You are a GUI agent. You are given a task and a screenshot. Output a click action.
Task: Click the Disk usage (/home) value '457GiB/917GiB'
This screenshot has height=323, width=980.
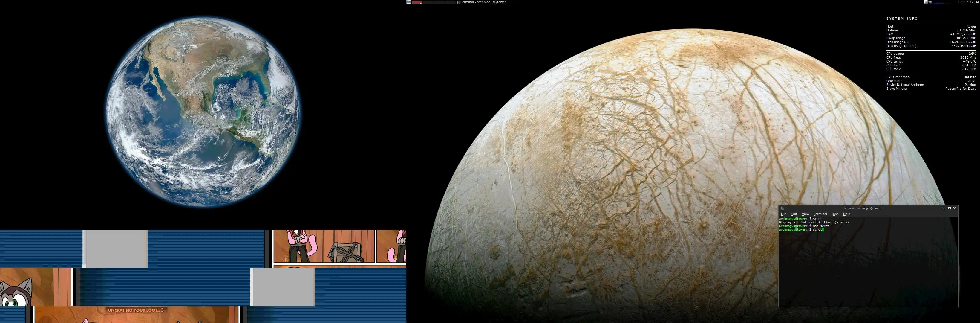pos(964,46)
